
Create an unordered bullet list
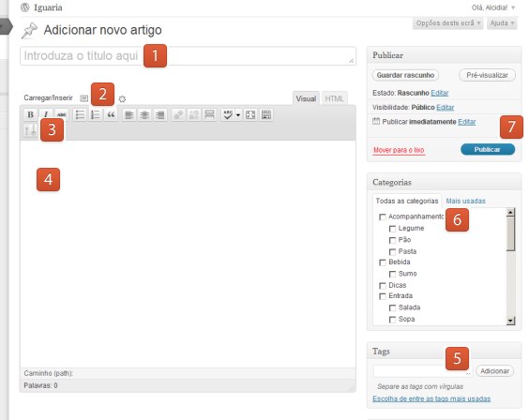(80, 114)
